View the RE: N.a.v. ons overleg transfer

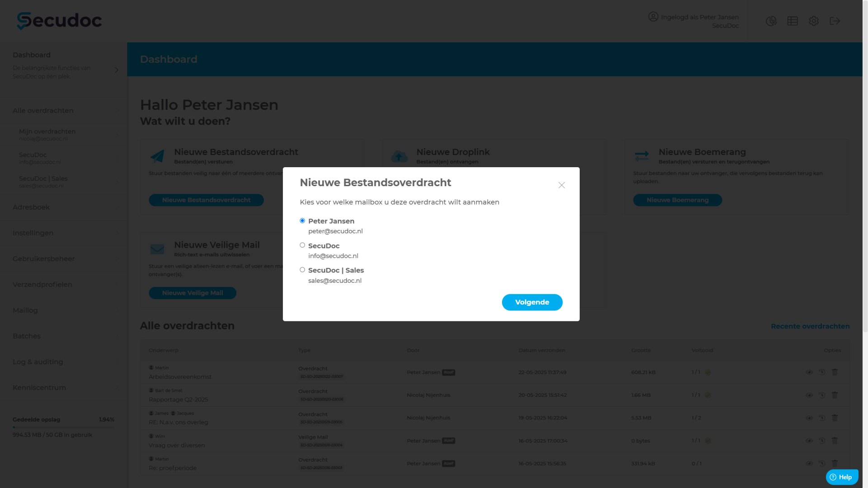click(x=809, y=418)
